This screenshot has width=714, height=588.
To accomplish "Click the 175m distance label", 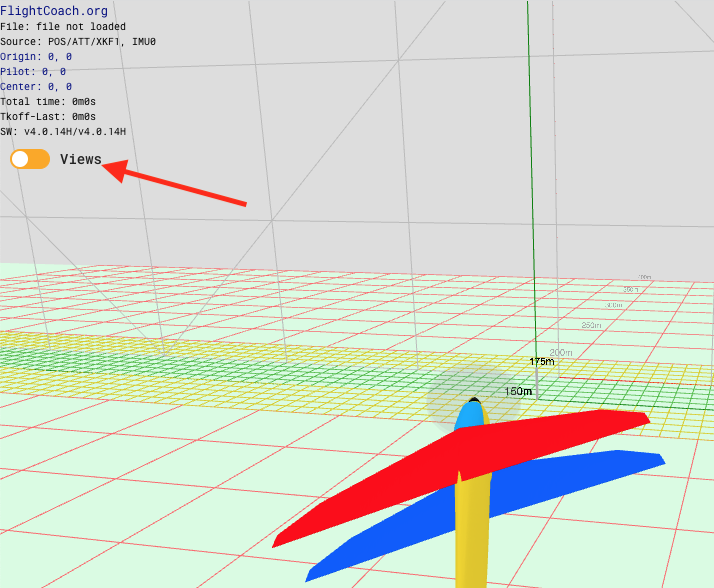I will 542,362.
